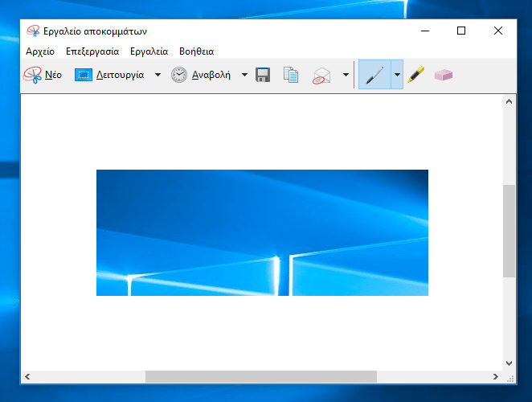Open the Επεξεργασία menu
Viewport: 532px width, 402px height.
pos(92,51)
